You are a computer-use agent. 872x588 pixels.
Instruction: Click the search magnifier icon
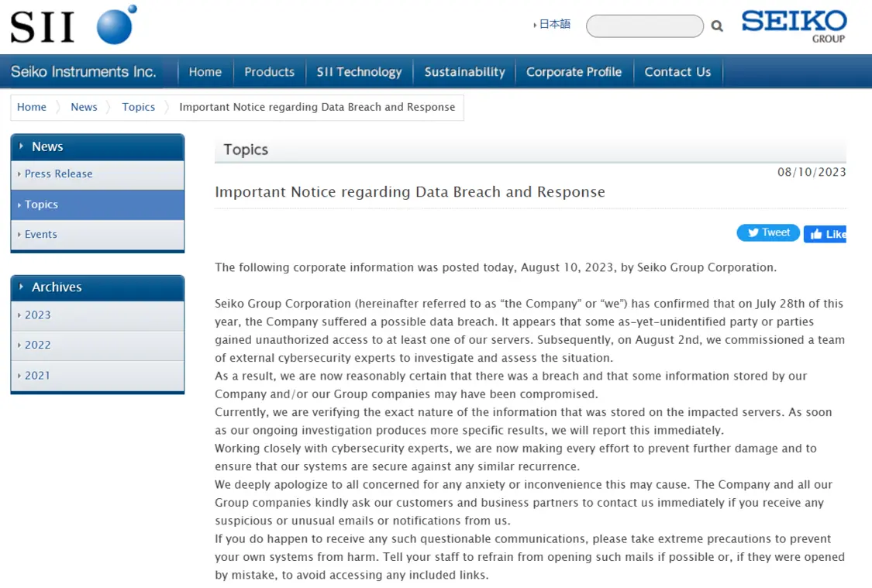717,26
